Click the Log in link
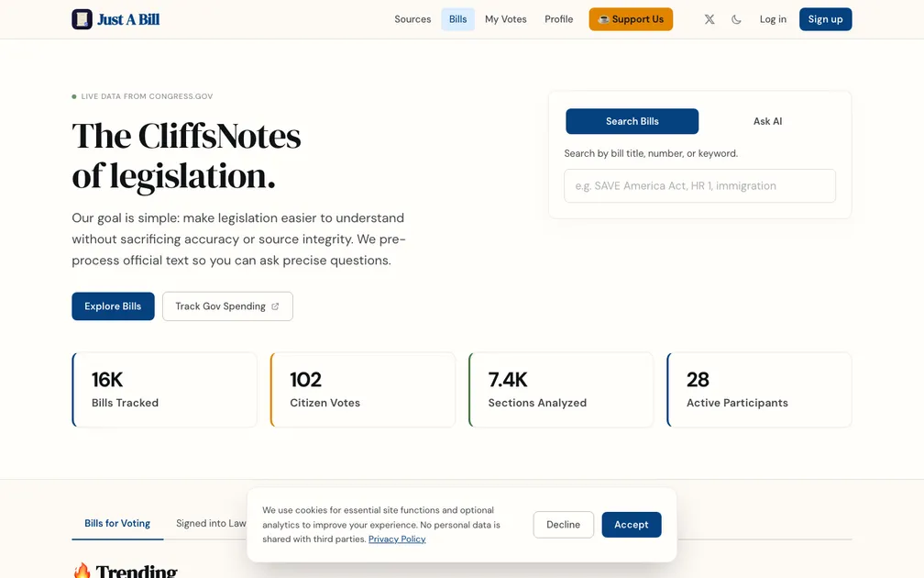The image size is (924, 578). point(773,19)
